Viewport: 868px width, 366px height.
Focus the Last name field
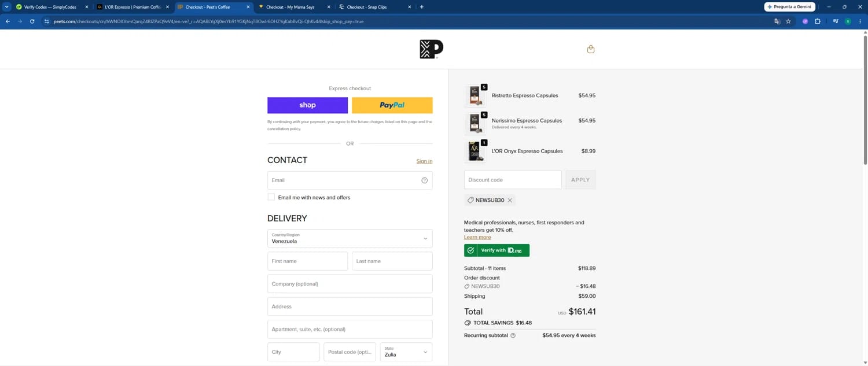[392, 261]
